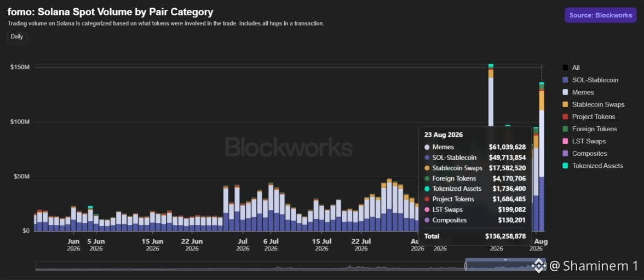The width and height of the screenshot is (644, 280).
Task: Click the Total $136,258,878 tooltip value
Action: [505, 237]
